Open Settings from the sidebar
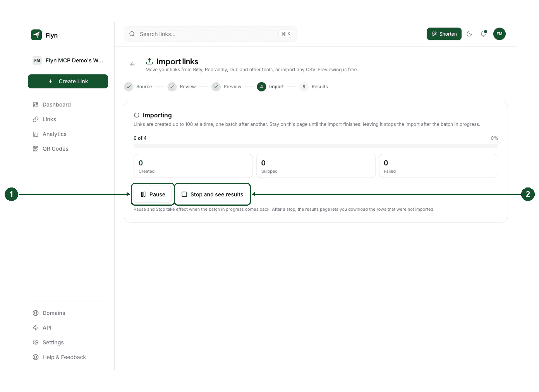 pos(68,342)
